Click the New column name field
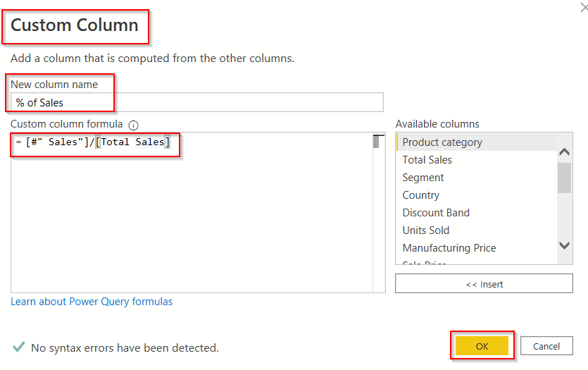This screenshot has width=588, height=370. coord(197,102)
